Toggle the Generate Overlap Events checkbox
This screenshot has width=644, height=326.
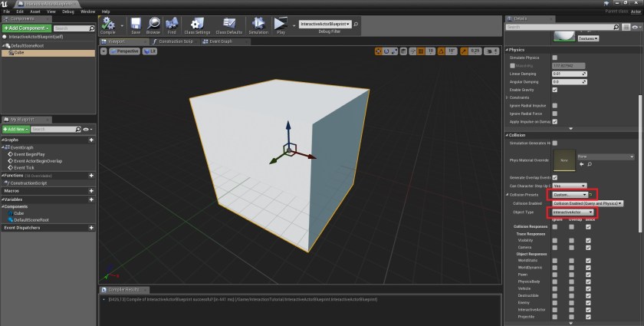click(554, 177)
